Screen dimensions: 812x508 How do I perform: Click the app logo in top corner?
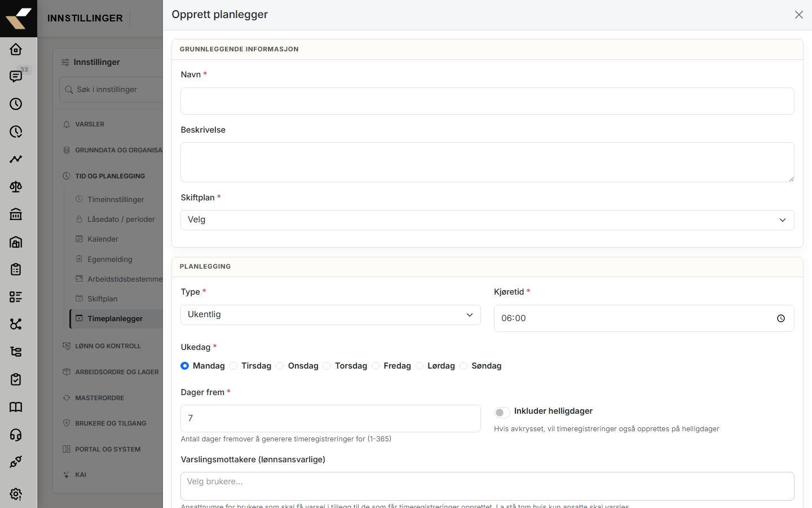click(19, 19)
